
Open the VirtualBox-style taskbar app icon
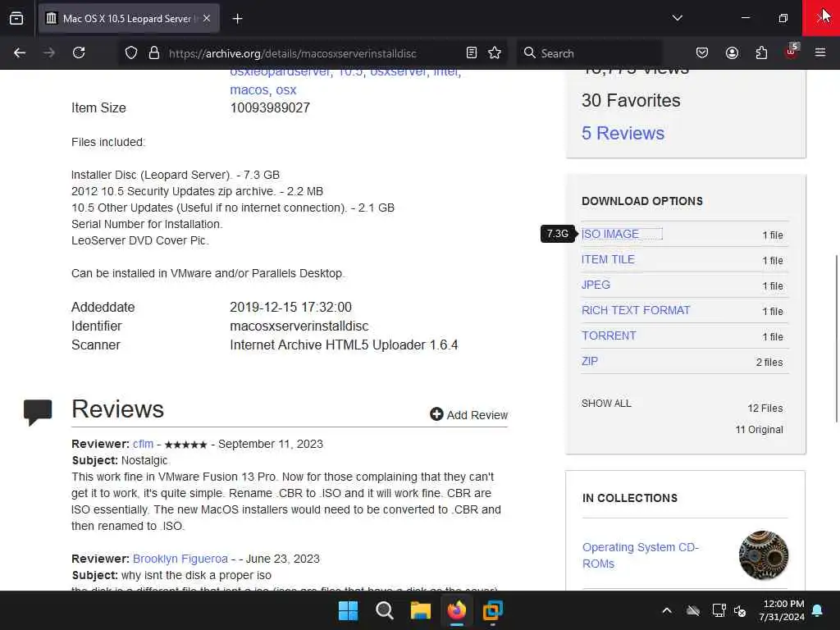point(492,610)
